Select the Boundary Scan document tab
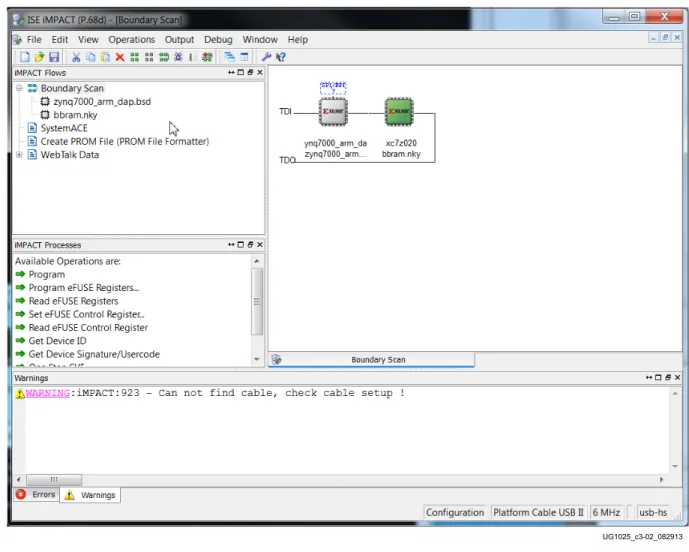 [371, 360]
